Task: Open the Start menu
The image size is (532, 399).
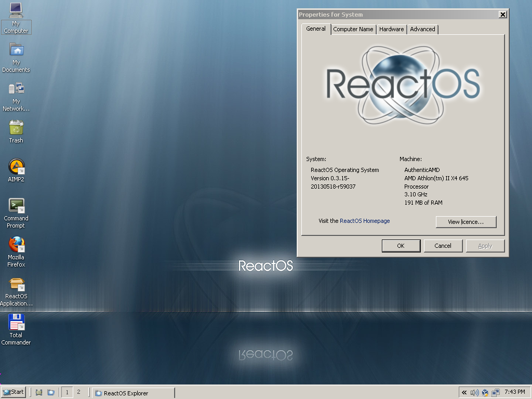Action: point(14,392)
